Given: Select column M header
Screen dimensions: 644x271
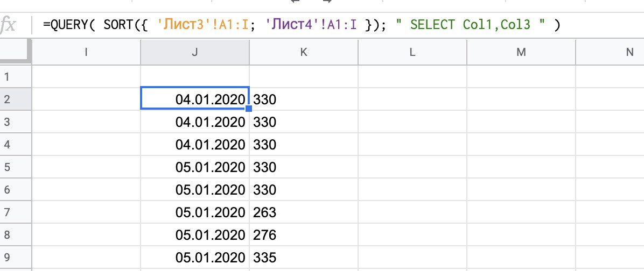Looking at the screenshot, I should [x=521, y=52].
